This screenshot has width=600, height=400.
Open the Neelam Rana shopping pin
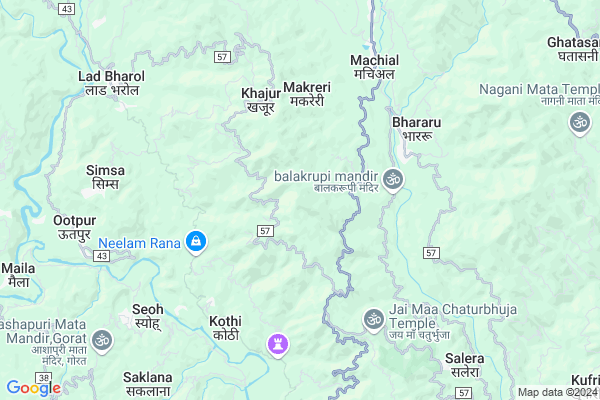coord(196,242)
